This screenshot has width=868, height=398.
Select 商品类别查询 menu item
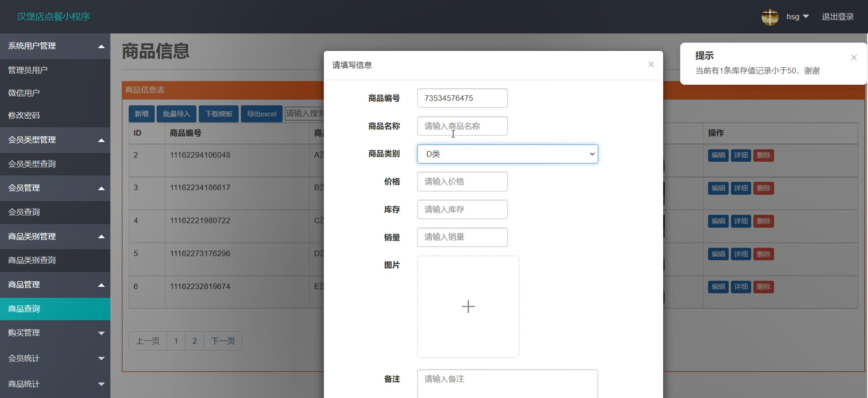click(x=32, y=260)
